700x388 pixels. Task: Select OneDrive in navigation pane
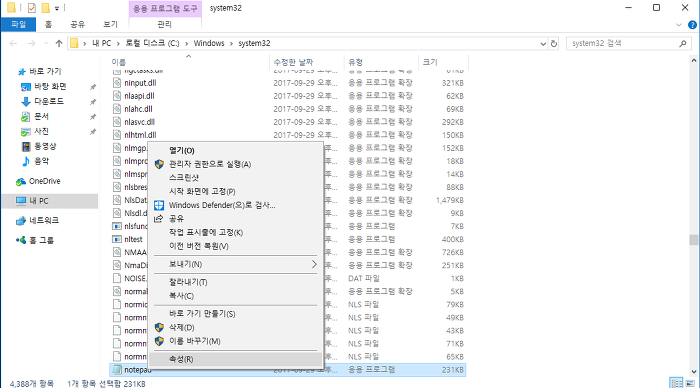point(44,181)
